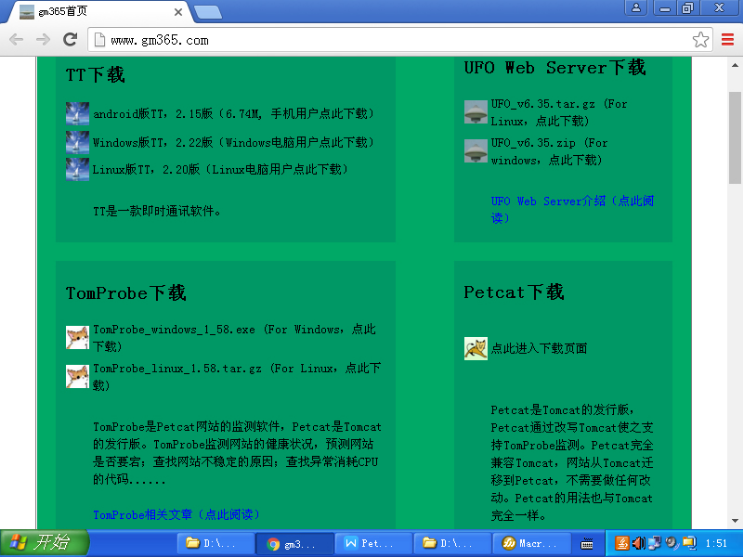Click the UFO icon for tar.gz download

pyautogui.click(x=476, y=112)
